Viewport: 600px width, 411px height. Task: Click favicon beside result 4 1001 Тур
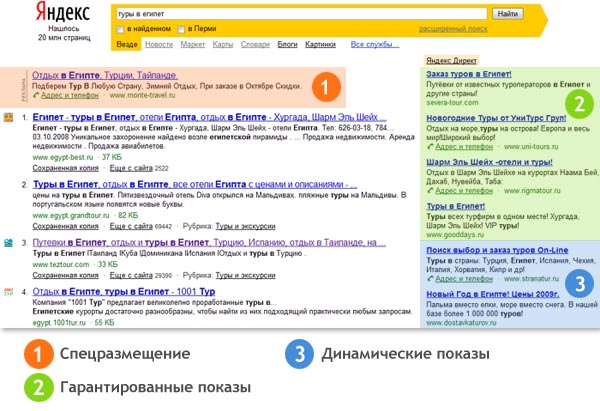[8, 292]
